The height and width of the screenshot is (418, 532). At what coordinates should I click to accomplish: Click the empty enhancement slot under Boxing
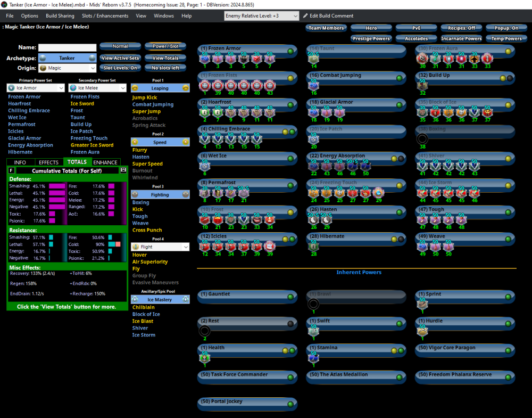click(x=422, y=139)
